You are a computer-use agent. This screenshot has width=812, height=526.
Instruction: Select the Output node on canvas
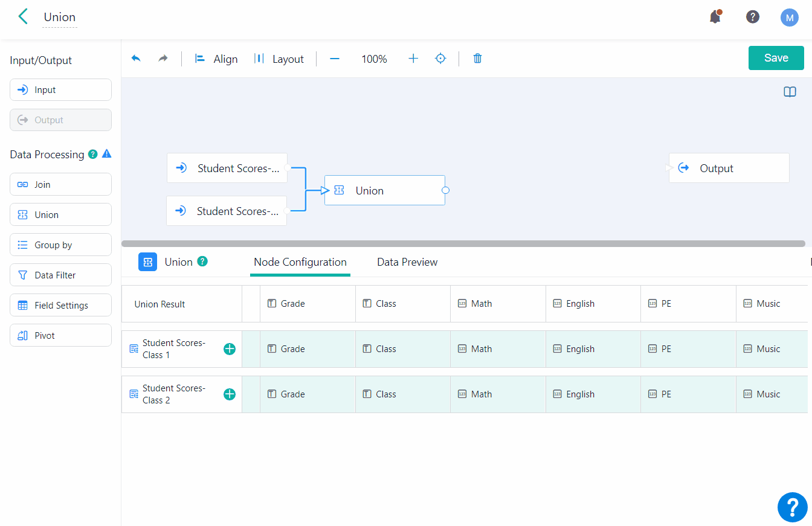tap(729, 168)
